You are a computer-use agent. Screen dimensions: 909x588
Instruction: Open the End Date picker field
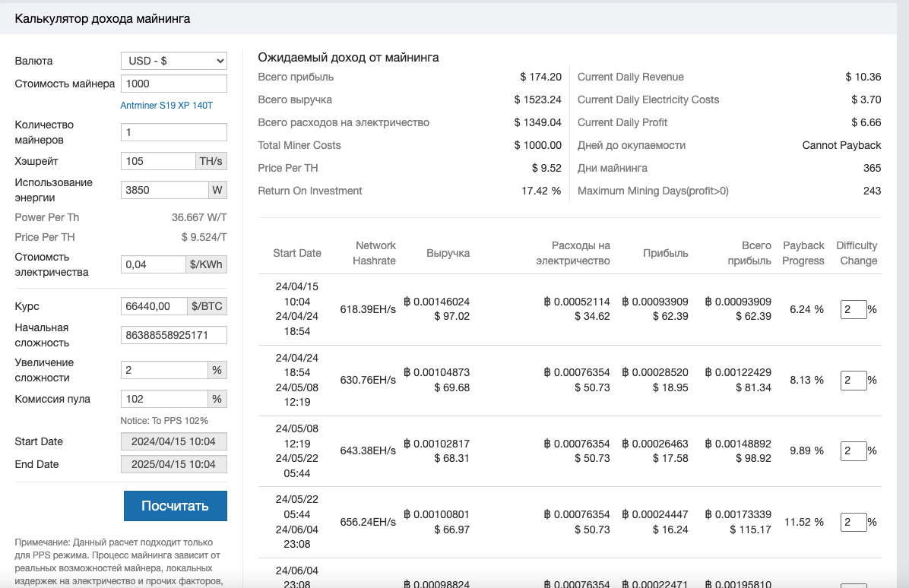173,464
